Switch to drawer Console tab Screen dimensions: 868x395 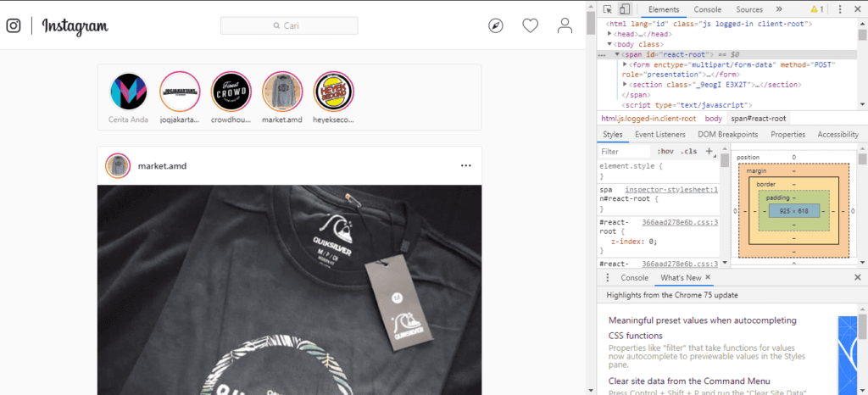coord(634,278)
